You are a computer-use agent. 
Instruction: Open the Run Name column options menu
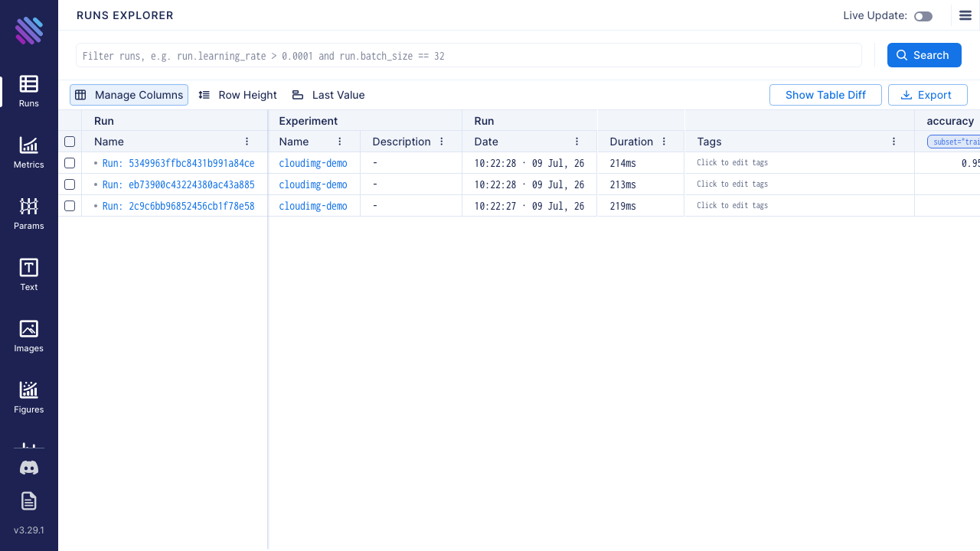coord(247,142)
